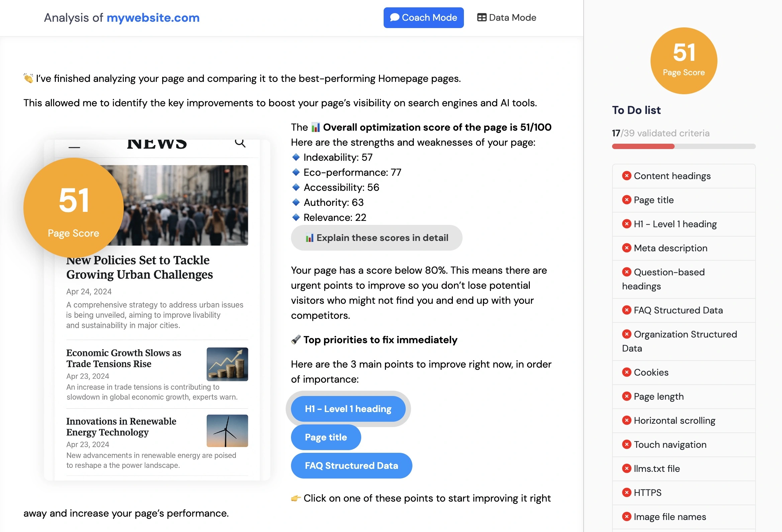This screenshot has width=782, height=532.
Task: Click the red X icon beside FAQ Structured Data
Action: (626, 310)
